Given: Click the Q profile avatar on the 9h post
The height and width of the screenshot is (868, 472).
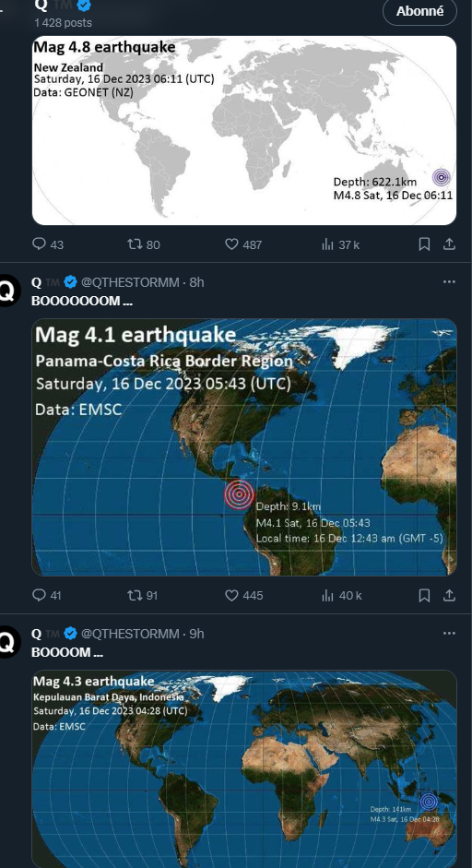Looking at the screenshot, I should 9,642.
